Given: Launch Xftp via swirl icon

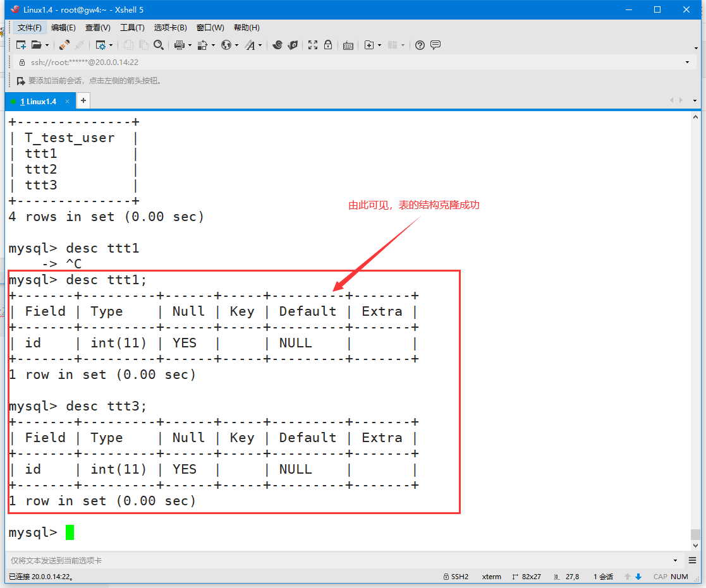Looking at the screenshot, I should [277, 45].
